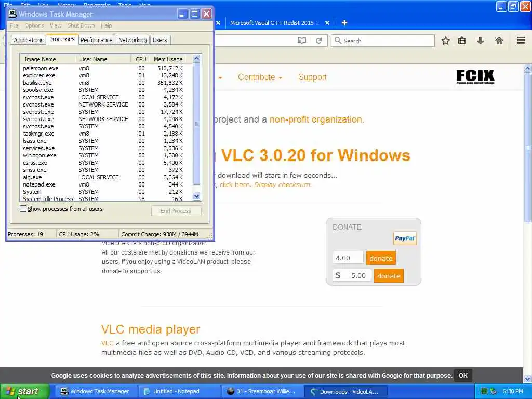Open the Task Manager Options menu
The width and height of the screenshot is (532, 399).
(x=34, y=25)
